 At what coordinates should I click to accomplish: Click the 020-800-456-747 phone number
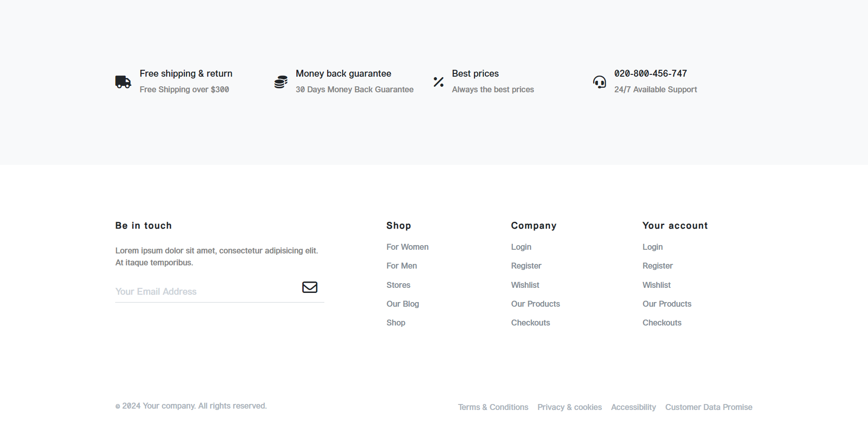pos(650,73)
